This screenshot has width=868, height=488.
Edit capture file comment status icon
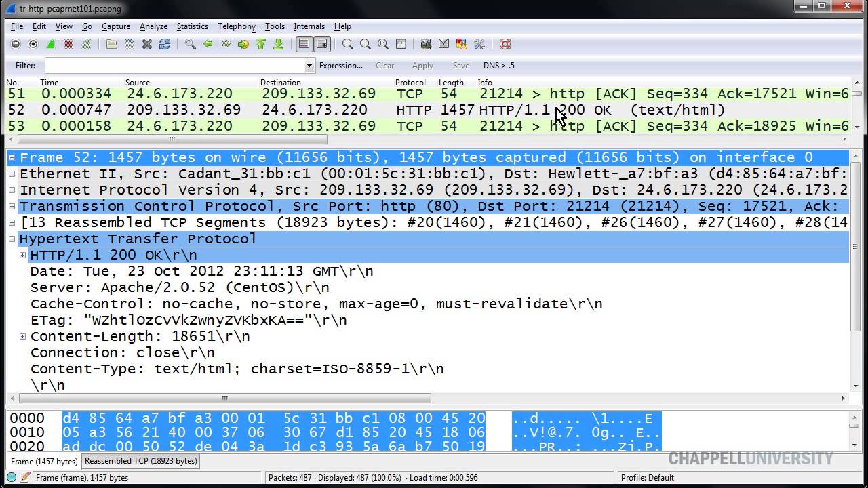(x=25, y=477)
